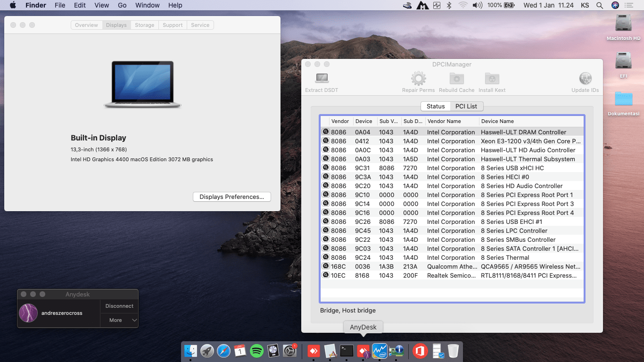Sort by Device Name column header
Viewport: 644px width, 362px height.
pos(531,121)
